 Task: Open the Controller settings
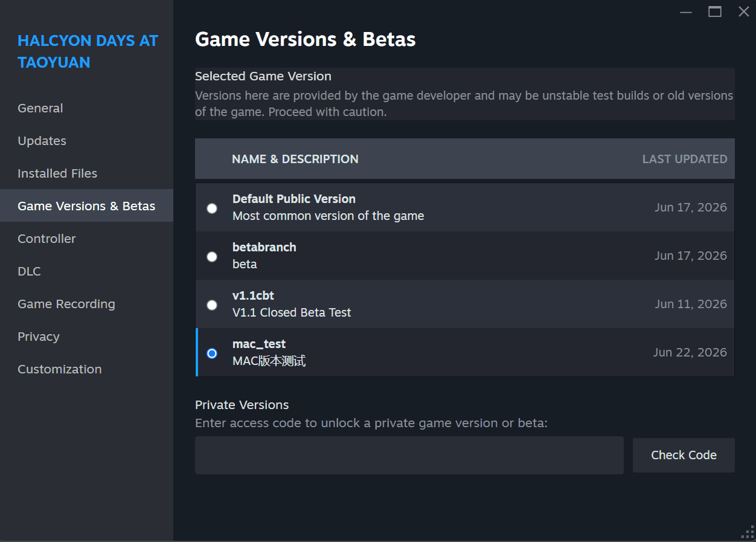pyautogui.click(x=86, y=239)
